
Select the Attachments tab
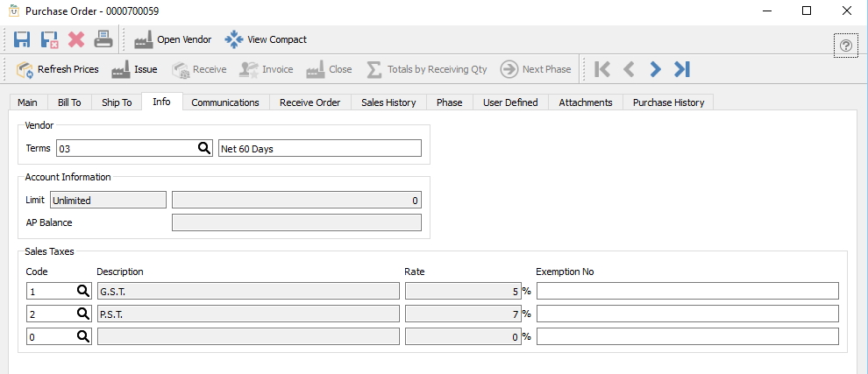pos(586,102)
